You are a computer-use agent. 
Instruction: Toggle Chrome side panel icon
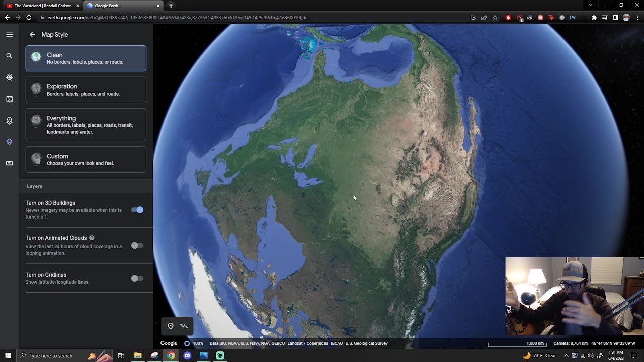(615, 18)
